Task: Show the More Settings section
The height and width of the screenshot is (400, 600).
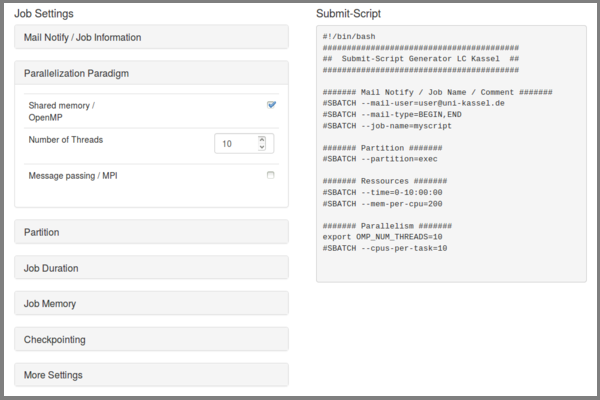Action: coord(53,375)
